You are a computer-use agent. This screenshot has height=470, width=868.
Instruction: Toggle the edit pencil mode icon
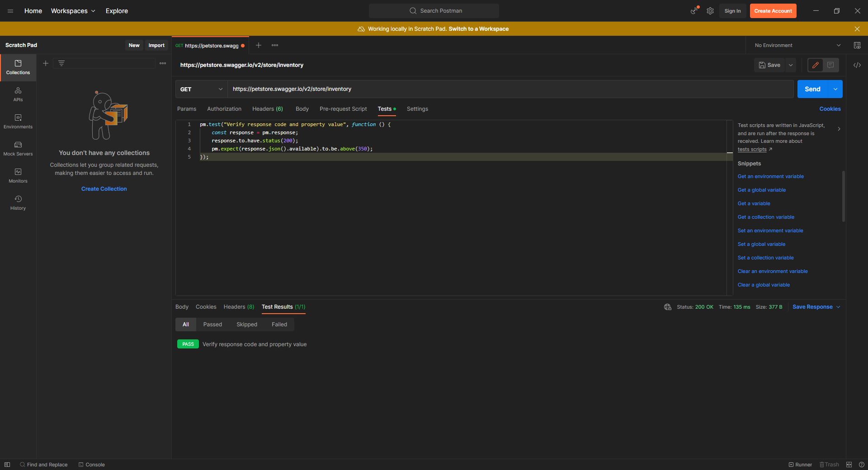click(x=816, y=65)
